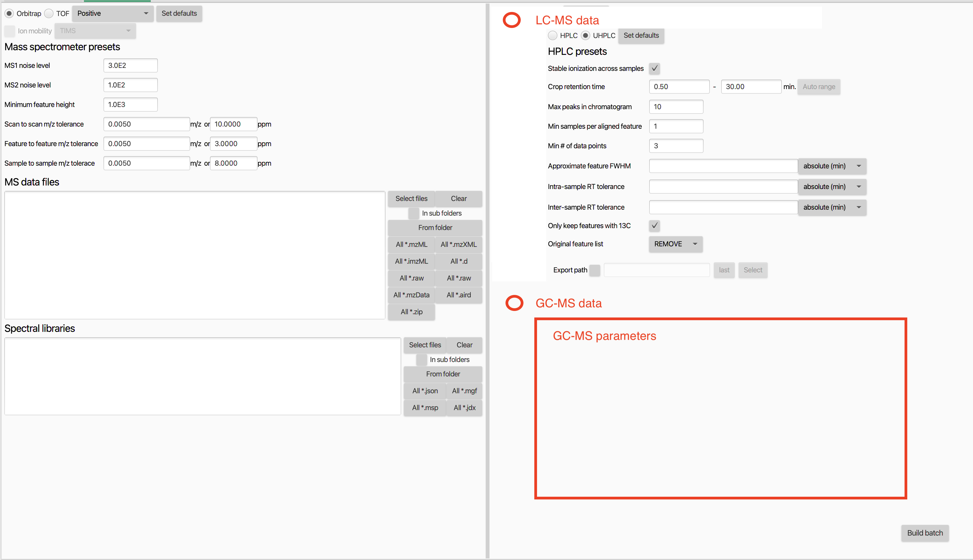
Task: Add all JSON spectral libraries
Action: click(425, 391)
